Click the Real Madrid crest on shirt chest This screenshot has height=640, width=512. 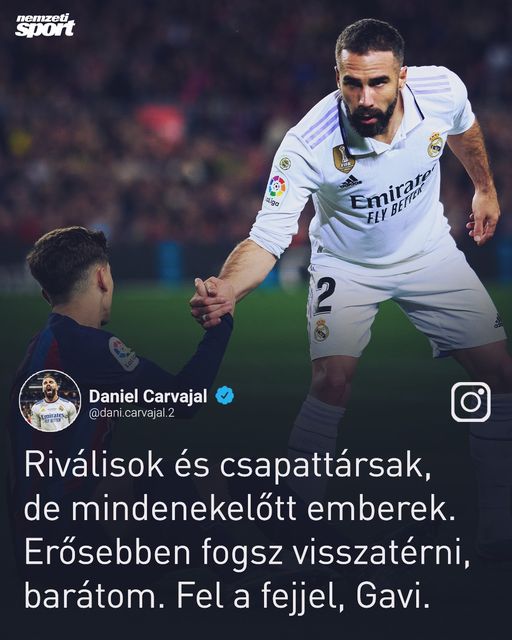(x=435, y=144)
